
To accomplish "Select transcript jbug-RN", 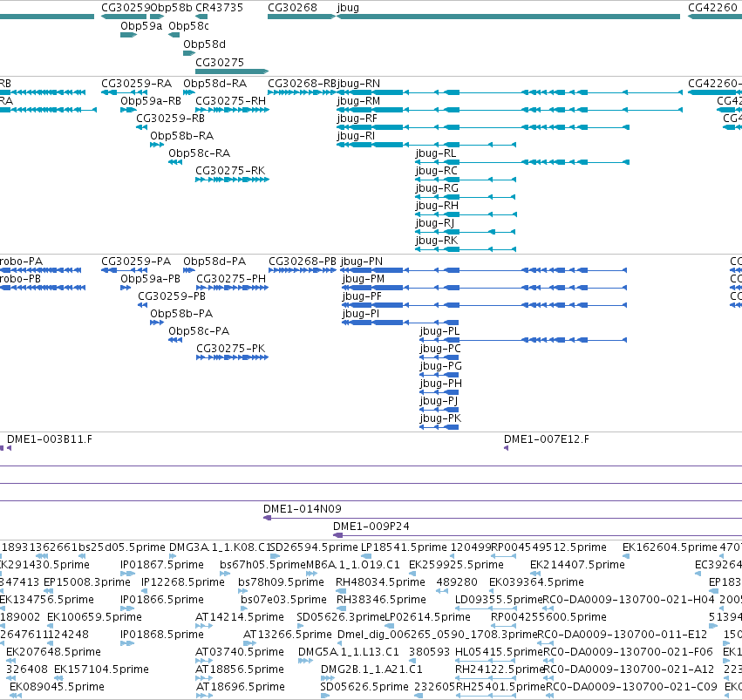I will pos(509,92).
